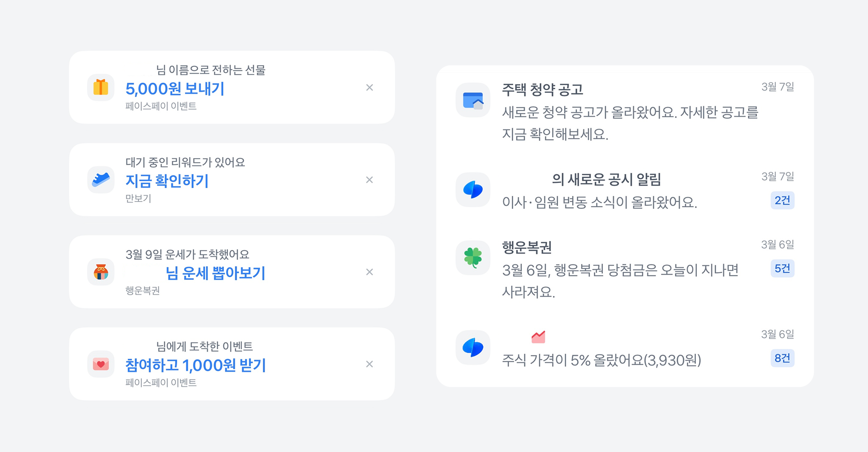Click the green clover icon next to 행운복권
This screenshot has width=868, height=452.
coord(473,257)
